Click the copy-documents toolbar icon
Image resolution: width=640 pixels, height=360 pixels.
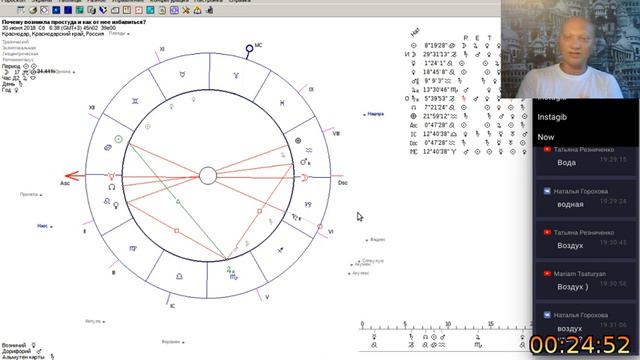pos(91,10)
